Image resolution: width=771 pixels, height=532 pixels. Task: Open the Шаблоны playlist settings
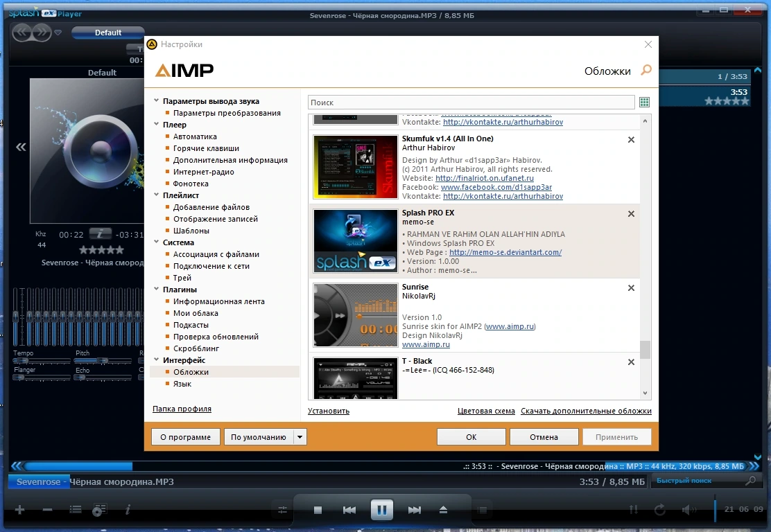click(191, 231)
